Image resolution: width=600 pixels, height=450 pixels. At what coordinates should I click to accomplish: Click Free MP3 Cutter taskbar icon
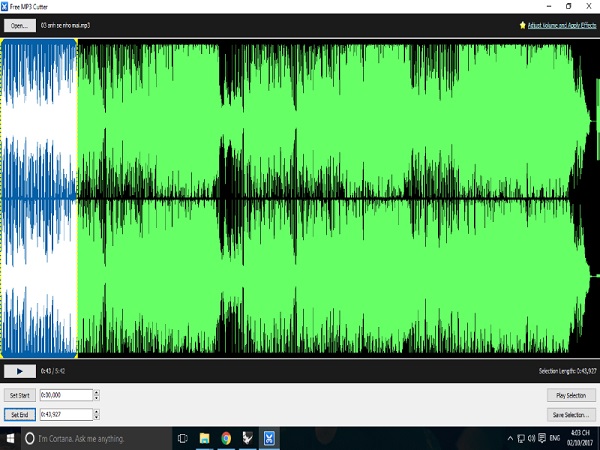pos(269,439)
